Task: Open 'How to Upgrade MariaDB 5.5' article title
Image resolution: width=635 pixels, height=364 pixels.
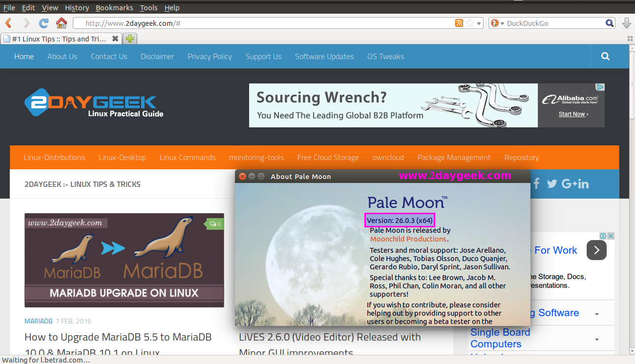Action: (118, 344)
